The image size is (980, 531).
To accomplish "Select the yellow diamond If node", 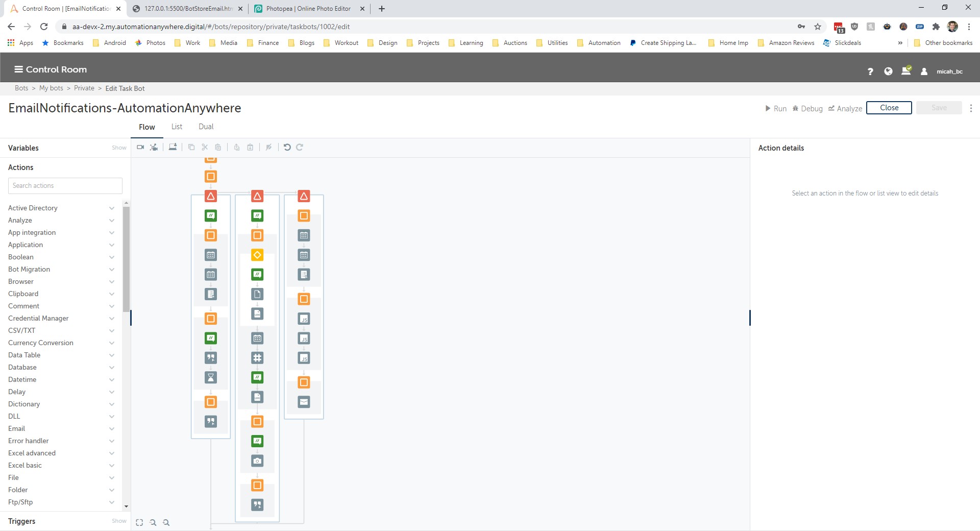I will point(257,255).
